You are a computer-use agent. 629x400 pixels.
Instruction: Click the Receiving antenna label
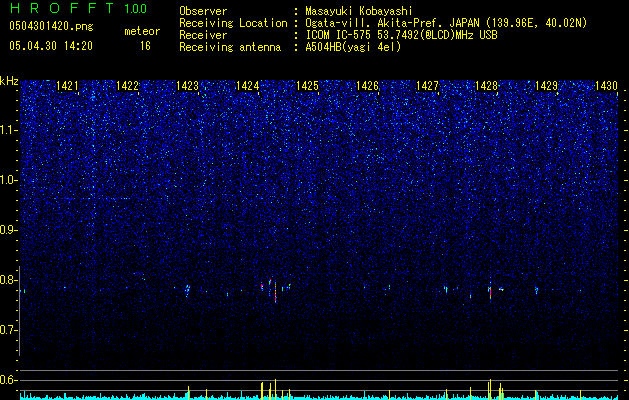[230, 47]
